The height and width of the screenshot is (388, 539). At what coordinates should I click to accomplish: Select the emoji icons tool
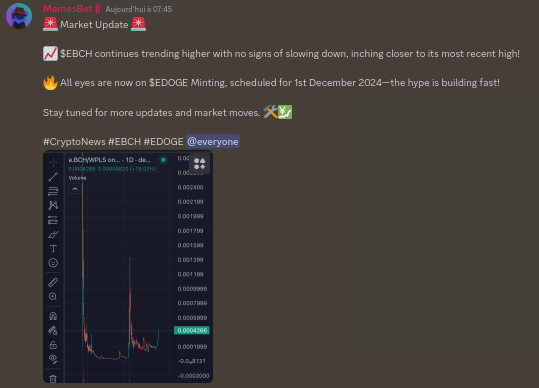53,263
